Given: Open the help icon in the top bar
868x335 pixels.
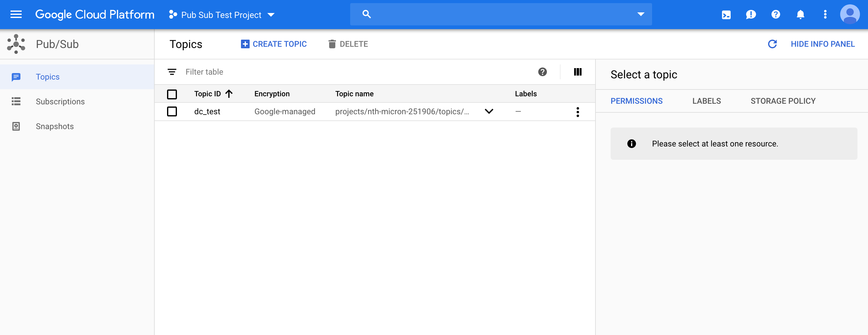Looking at the screenshot, I should 775,14.
